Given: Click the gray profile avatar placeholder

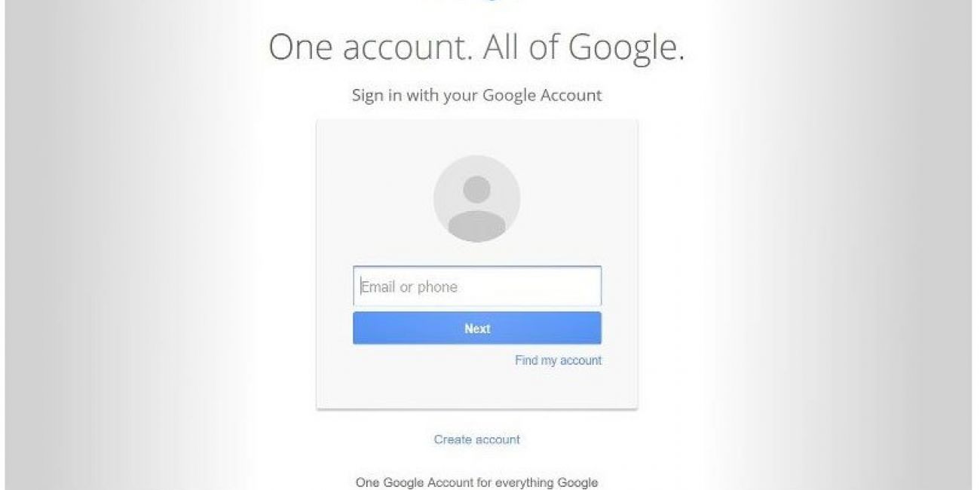Looking at the screenshot, I should 477,199.
